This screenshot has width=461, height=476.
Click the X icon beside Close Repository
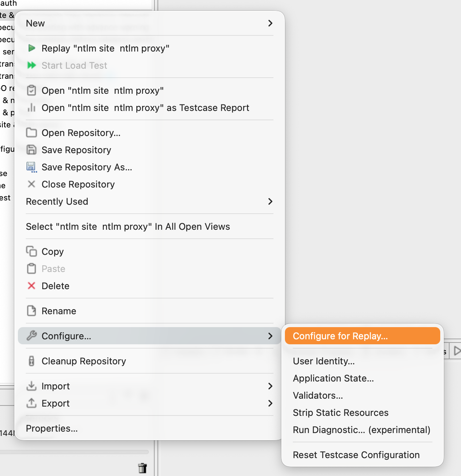pyautogui.click(x=31, y=184)
